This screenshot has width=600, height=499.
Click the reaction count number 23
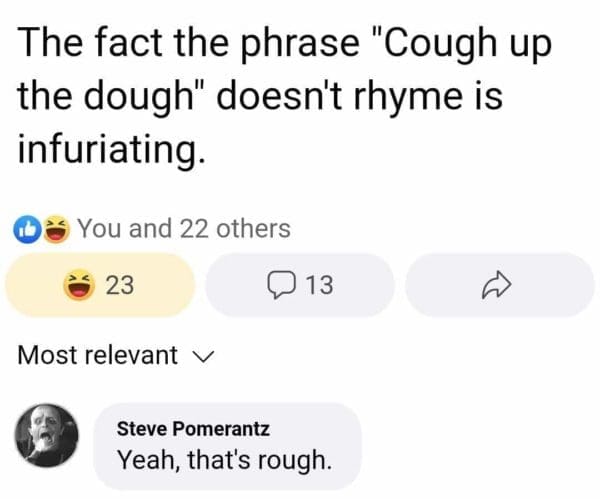pos(120,286)
